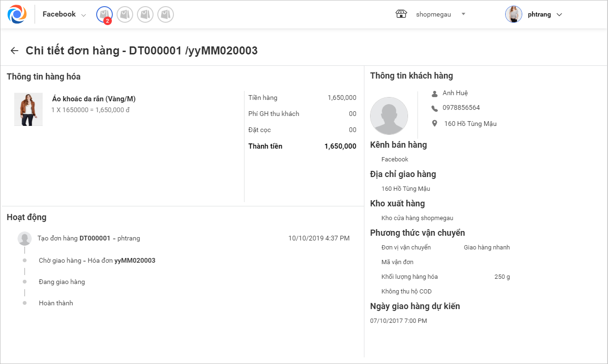Click the Đang giao hàng timeline step
The image size is (608, 364).
62,282
